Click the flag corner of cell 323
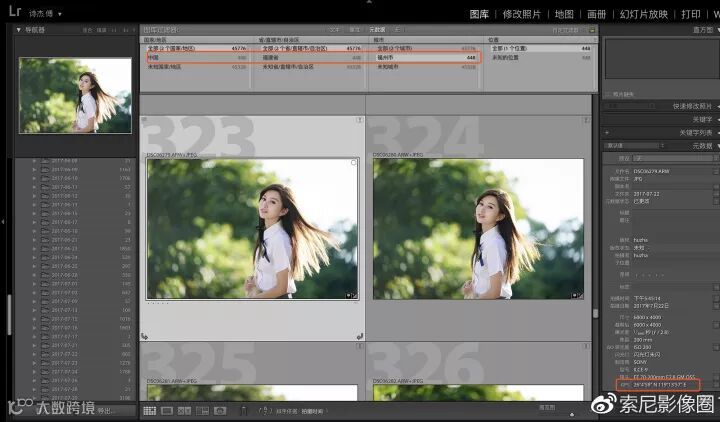 pyautogui.click(x=144, y=119)
